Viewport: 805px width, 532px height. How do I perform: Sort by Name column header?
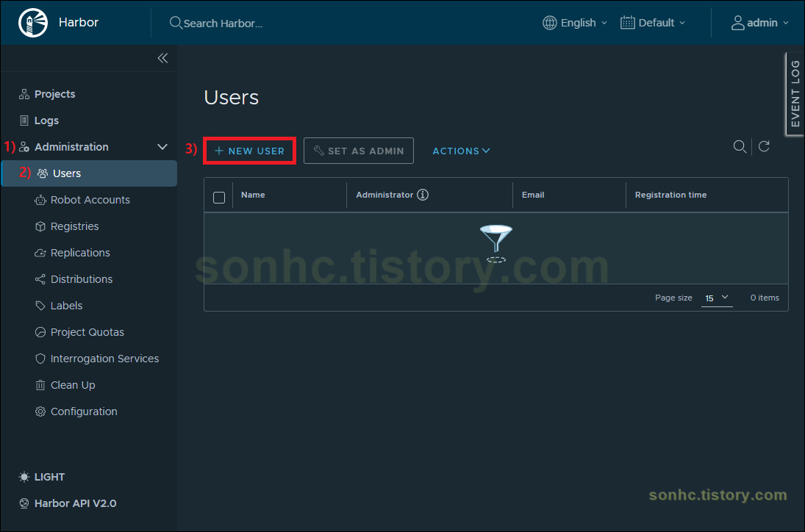pos(253,195)
